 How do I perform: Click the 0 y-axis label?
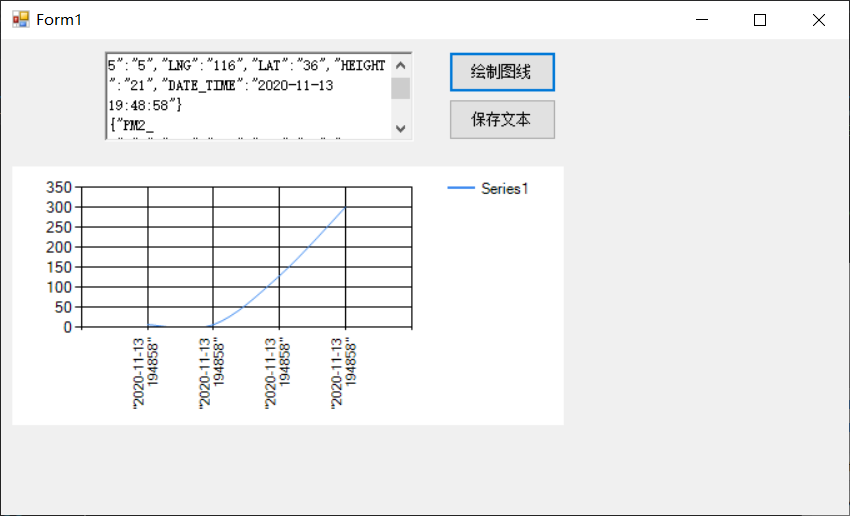point(68,327)
